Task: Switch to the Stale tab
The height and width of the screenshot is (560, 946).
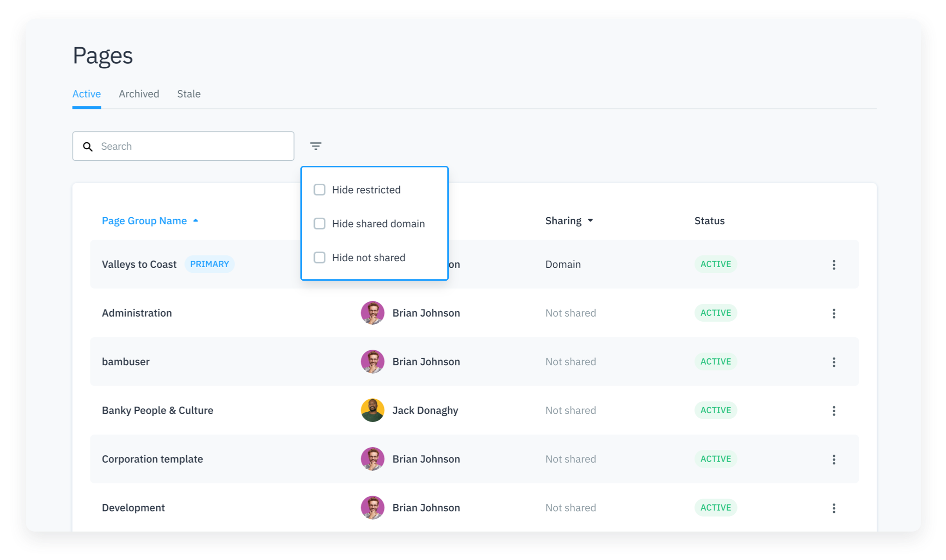Action: click(188, 94)
